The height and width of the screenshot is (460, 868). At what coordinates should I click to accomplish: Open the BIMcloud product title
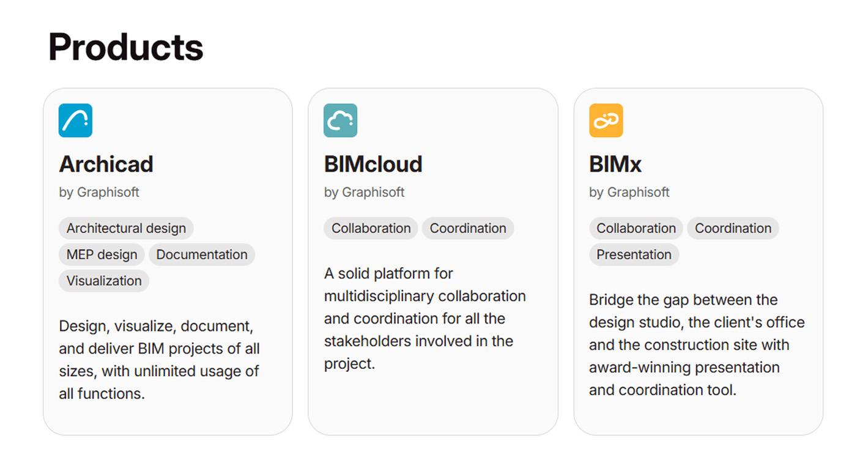click(373, 164)
